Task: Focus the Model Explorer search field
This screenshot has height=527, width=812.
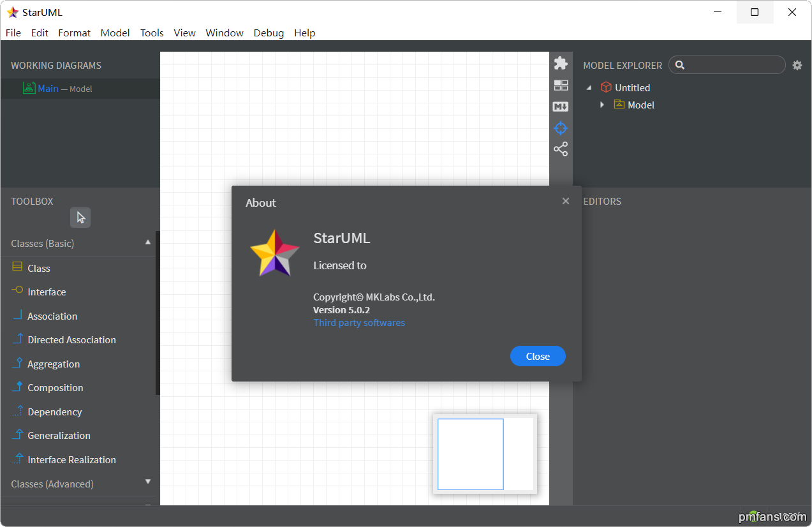Action: [727, 64]
